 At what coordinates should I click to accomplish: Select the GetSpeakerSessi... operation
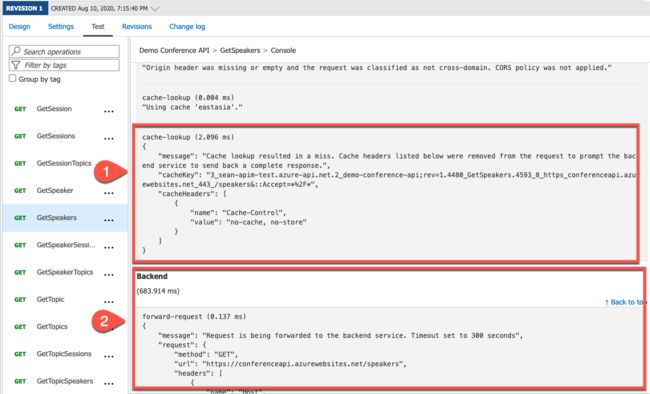click(66, 245)
